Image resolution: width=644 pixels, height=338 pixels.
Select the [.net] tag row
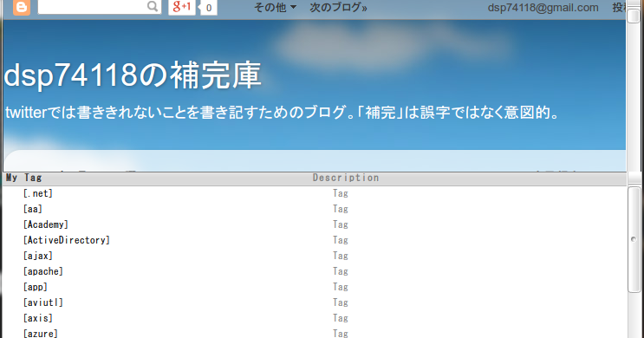[x=314, y=193]
